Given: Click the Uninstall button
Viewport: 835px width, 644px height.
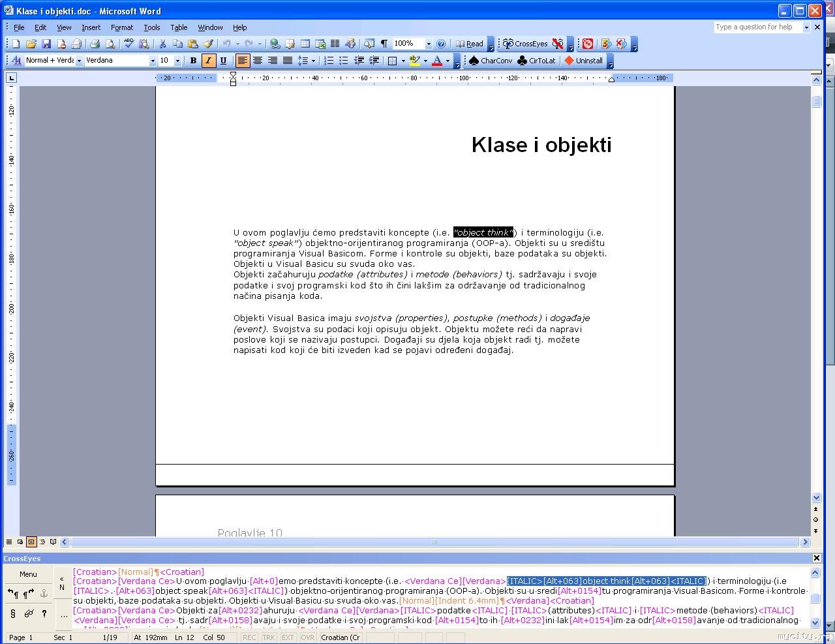Looking at the screenshot, I should (583, 61).
